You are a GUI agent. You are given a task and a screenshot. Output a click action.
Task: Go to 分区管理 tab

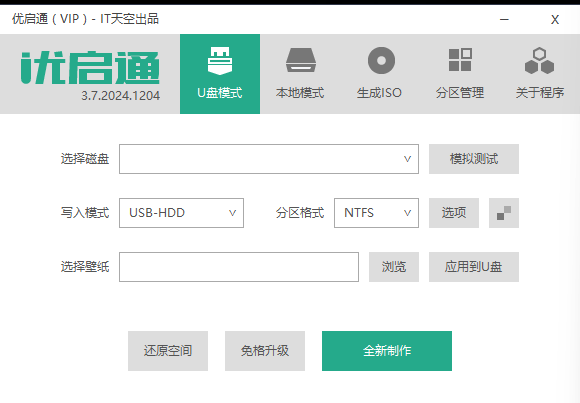(459, 74)
